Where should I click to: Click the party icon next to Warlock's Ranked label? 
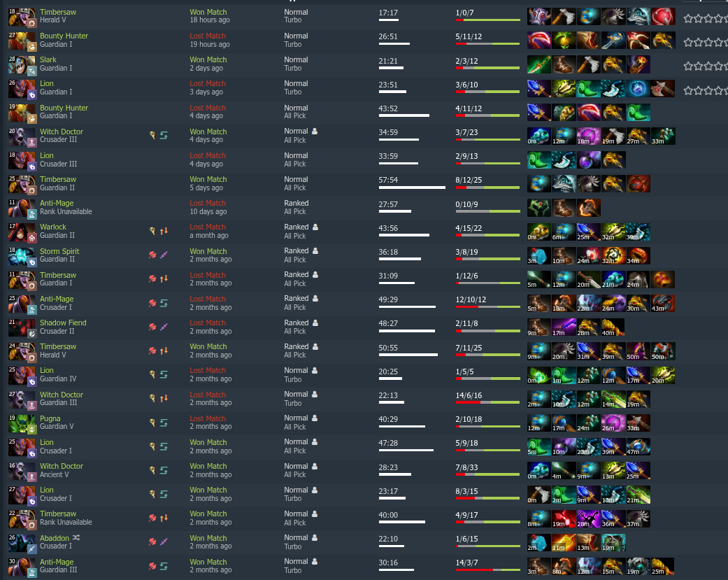pyautogui.click(x=315, y=227)
